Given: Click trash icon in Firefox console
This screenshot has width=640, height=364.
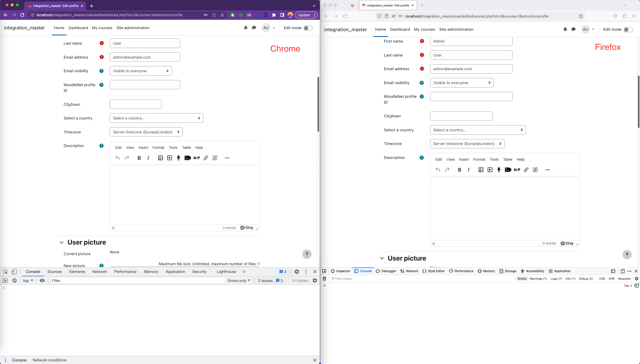Looking at the screenshot, I should coord(325,279).
